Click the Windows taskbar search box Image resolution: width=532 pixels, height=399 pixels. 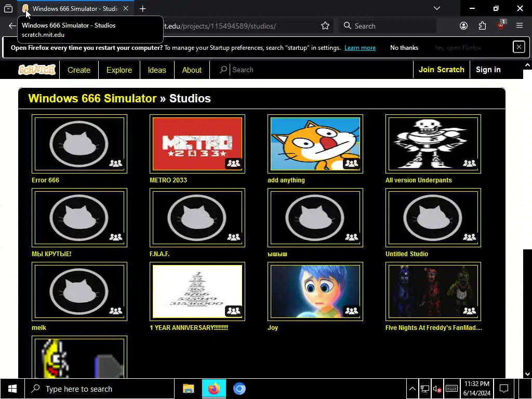tap(99, 389)
